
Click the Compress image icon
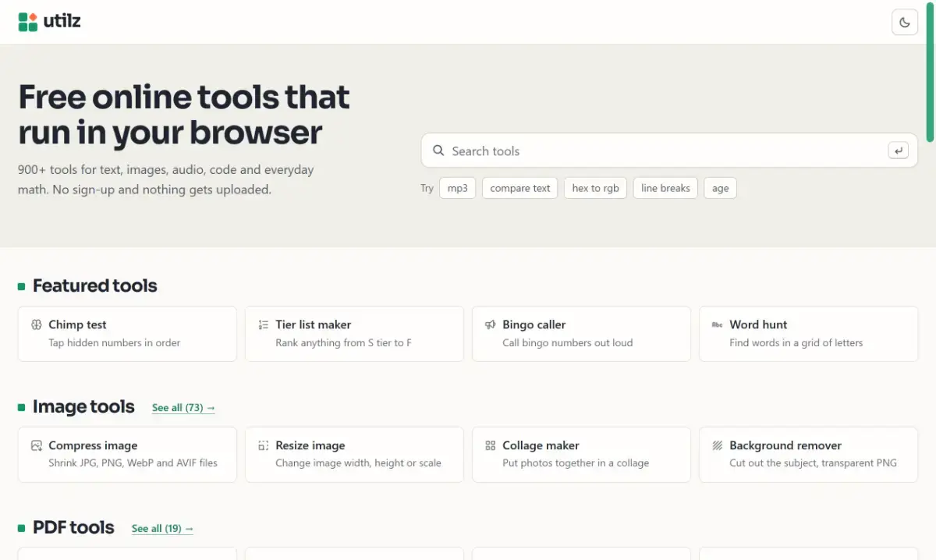point(36,445)
